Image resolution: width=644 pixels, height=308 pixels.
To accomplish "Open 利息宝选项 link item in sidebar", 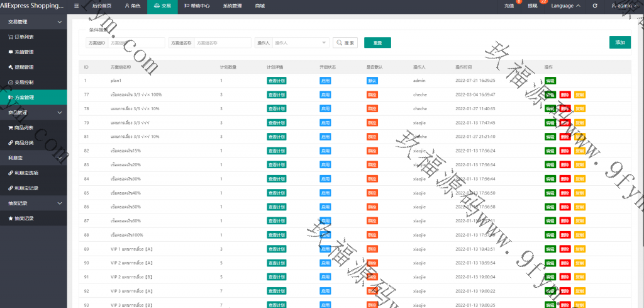I will point(26,173).
